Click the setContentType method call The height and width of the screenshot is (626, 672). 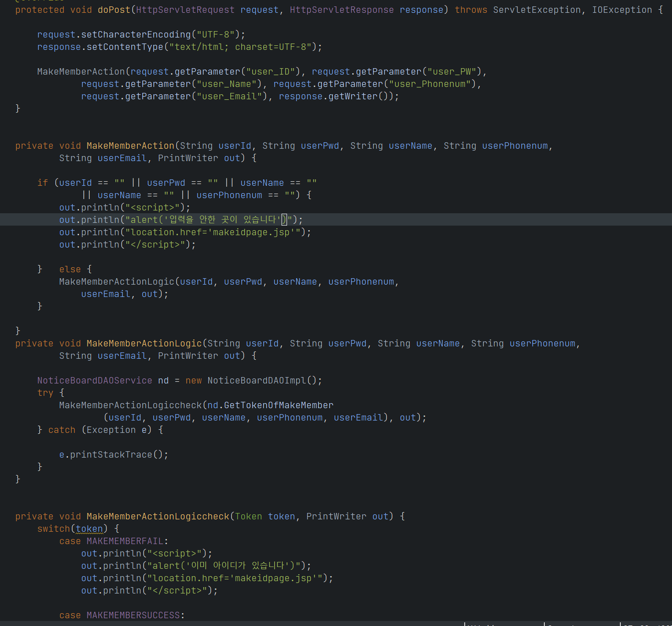coord(125,47)
